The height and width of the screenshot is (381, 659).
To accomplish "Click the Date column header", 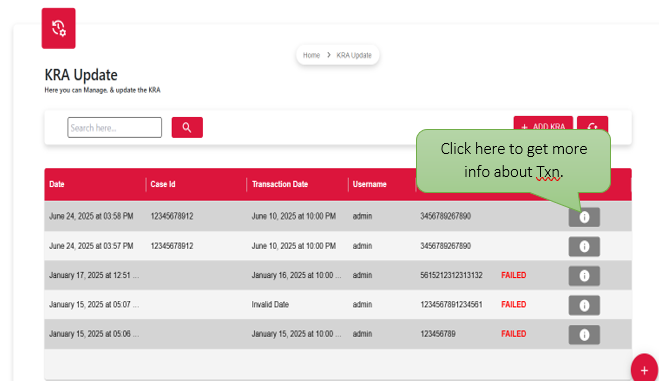I will click(57, 184).
